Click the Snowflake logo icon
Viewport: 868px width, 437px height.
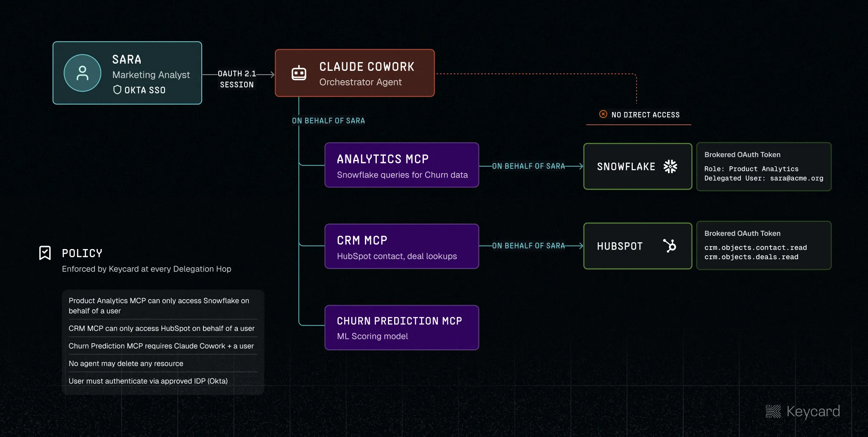[x=670, y=166]
